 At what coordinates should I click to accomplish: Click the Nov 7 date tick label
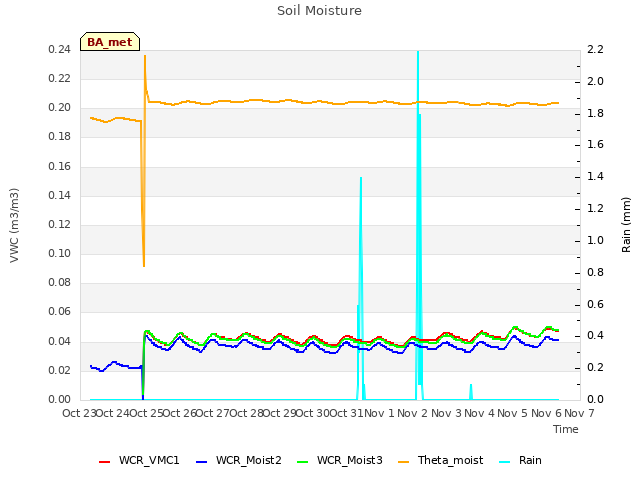(x=579, y=413)
